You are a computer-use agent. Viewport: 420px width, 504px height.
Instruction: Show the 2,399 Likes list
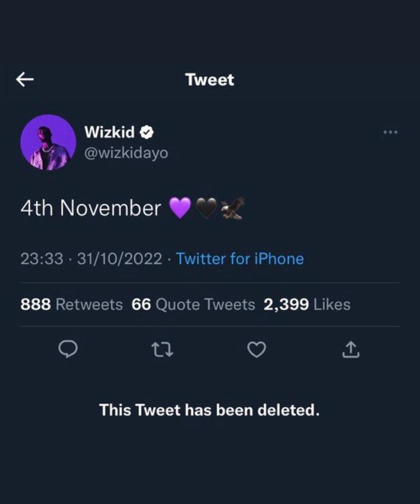coord(307,305)
